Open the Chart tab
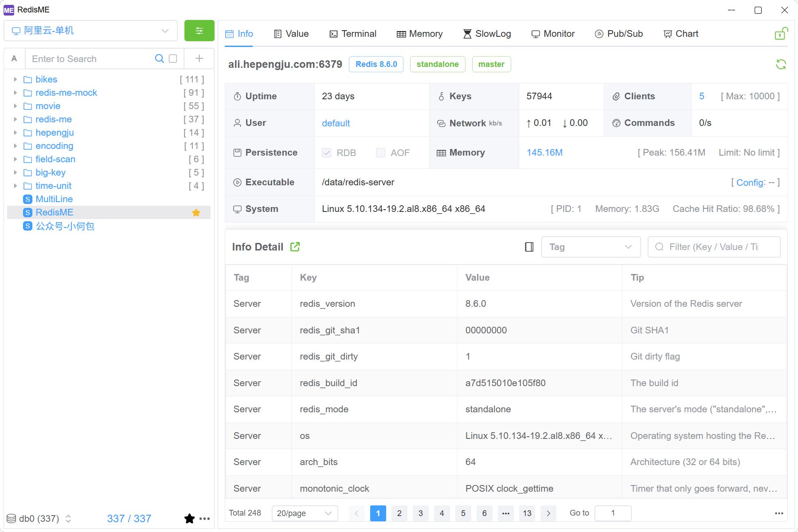 click(681, 34)
